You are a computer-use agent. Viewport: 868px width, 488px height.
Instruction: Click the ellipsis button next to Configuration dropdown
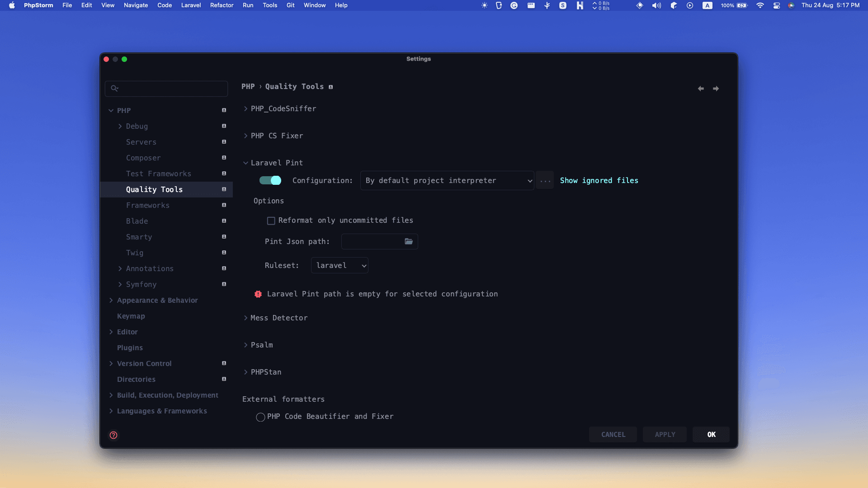pyautogui.click(x=545, y=181)
